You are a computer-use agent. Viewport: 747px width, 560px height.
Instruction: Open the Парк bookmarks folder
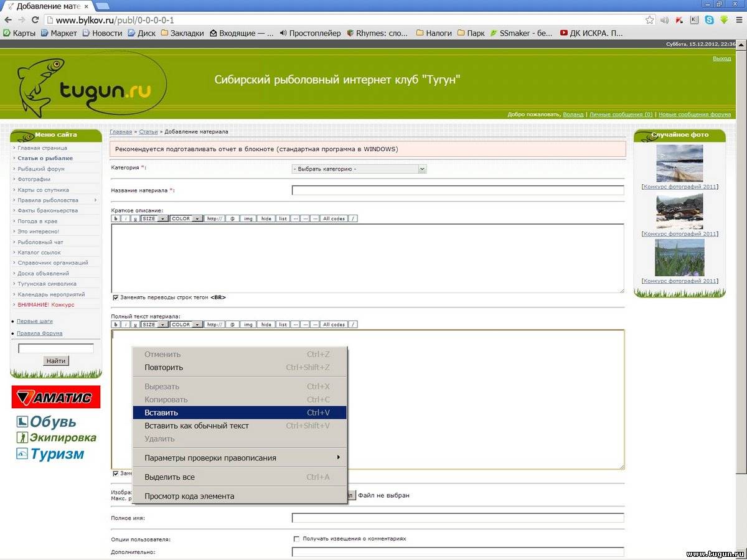[471, 33]
